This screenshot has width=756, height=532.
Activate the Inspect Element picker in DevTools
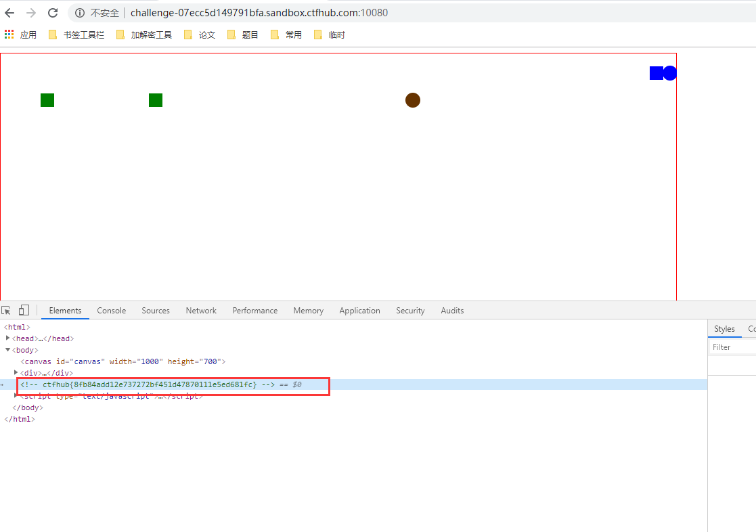[6, 309]
